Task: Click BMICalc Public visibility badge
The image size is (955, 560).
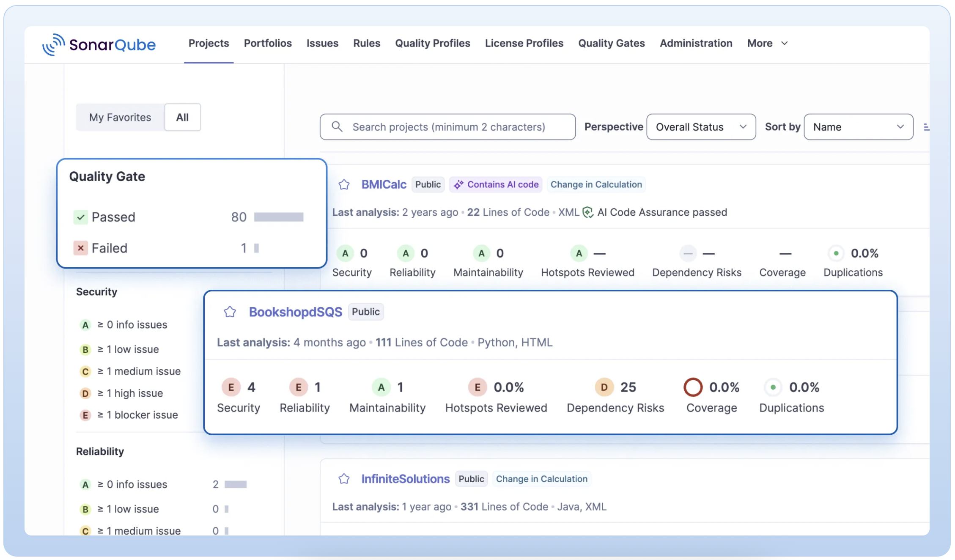Action: (x=428, y=184)
